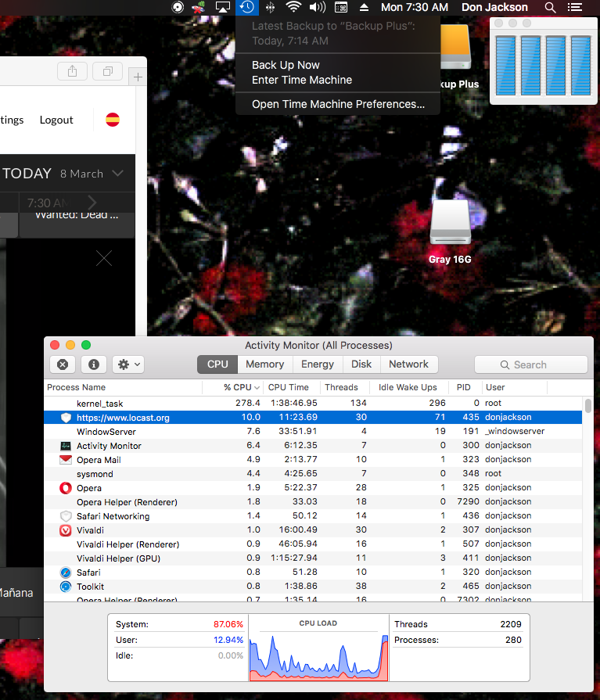
Task: Click the Activity Monitor icon in process list
Action: tap(66, 446)
